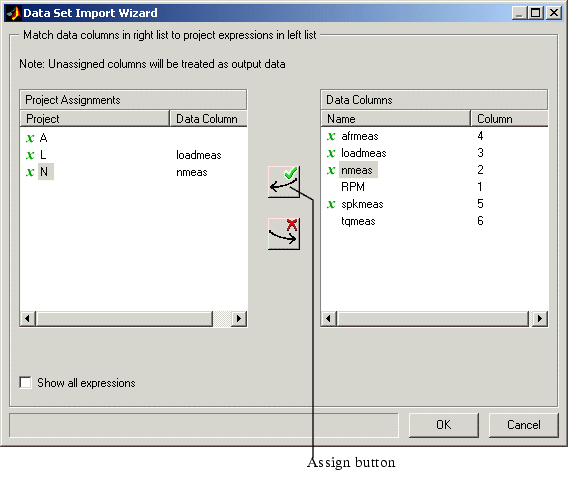Confirm with the OK button
Viewport: 568px width, 495px height.
click(x=444, y=425)
